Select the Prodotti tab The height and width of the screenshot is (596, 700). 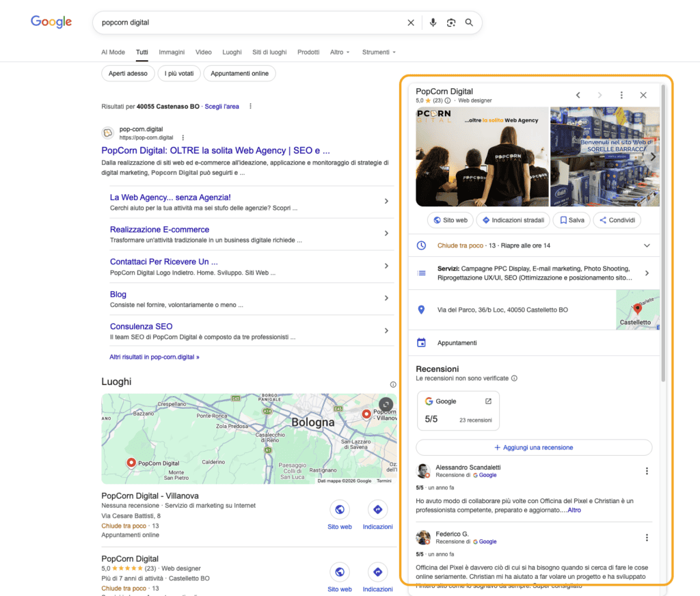pos(308,52)
